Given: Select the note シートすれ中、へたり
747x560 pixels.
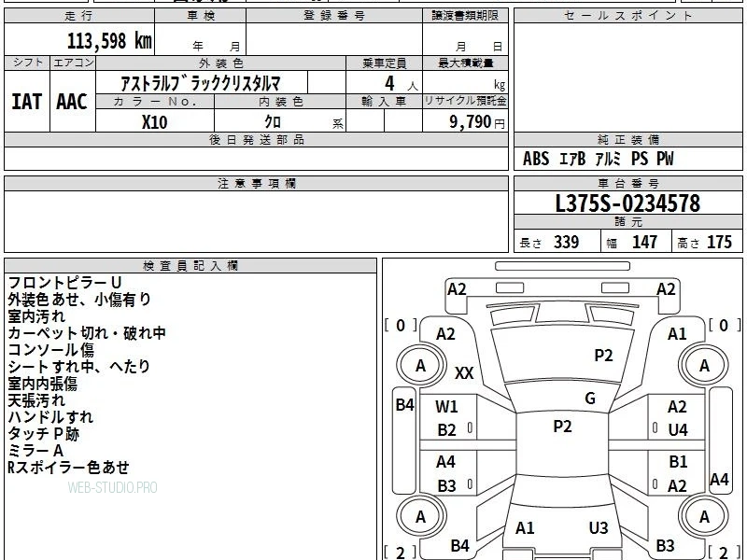Looking at the screenshot, I should (x=79, y=366).
